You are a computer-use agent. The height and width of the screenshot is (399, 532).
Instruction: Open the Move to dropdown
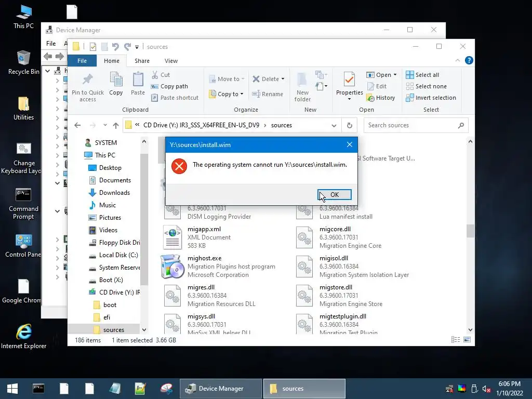(227, 79)
